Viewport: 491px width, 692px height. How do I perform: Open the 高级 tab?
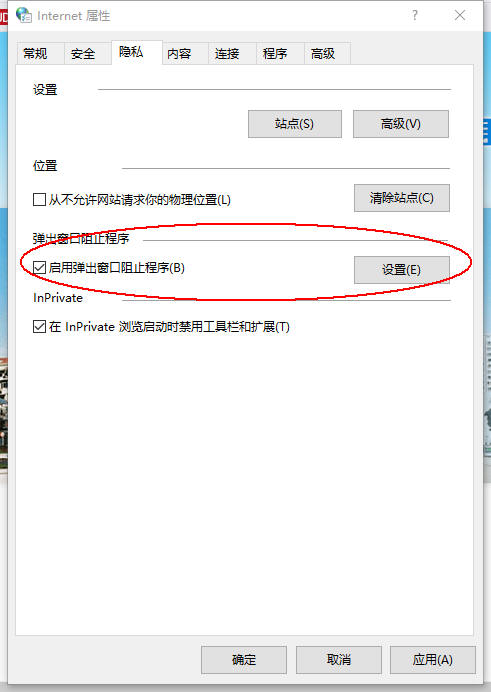tap(323, 54)
